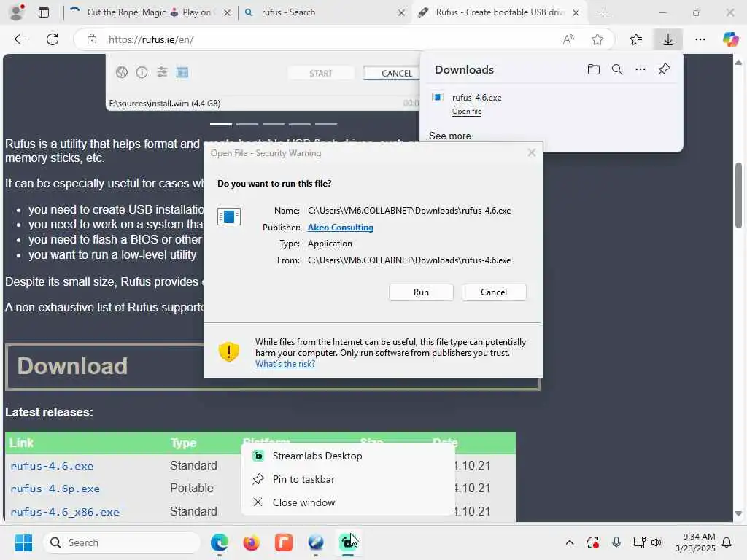Viewport: 747px width, 560px height.
Task: Open the Akeo Consulting publisher link
Action: point(340,227)
